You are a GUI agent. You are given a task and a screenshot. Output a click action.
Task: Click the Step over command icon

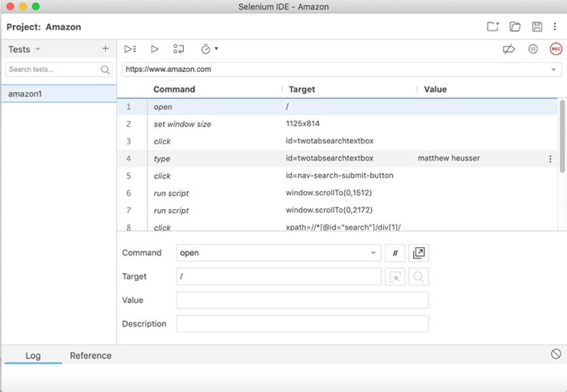tap(179, 49)
